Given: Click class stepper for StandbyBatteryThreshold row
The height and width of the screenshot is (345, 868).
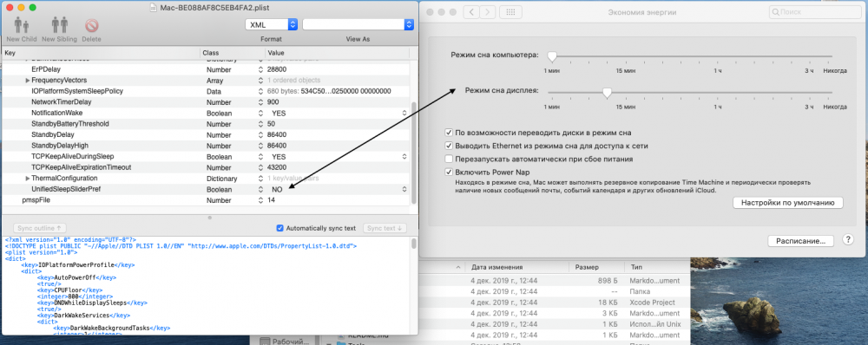Looking at the screenshot, I should [260, 124].
